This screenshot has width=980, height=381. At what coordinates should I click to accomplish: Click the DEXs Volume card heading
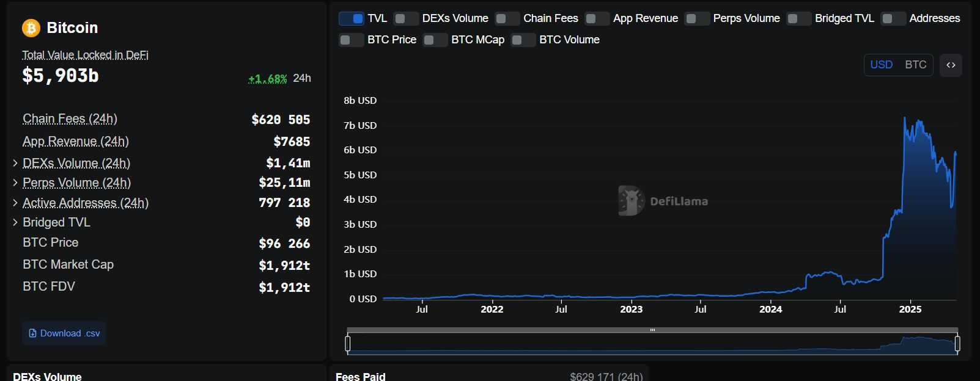coord(47,376)
